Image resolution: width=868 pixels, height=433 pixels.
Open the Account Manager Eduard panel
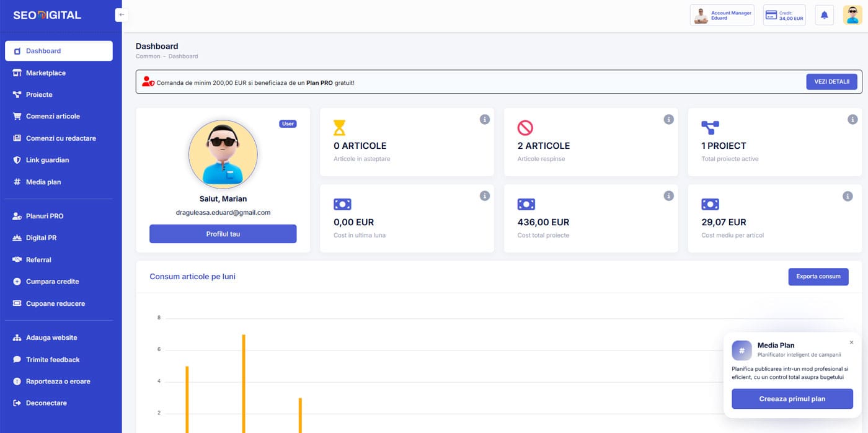click(722, 16)
